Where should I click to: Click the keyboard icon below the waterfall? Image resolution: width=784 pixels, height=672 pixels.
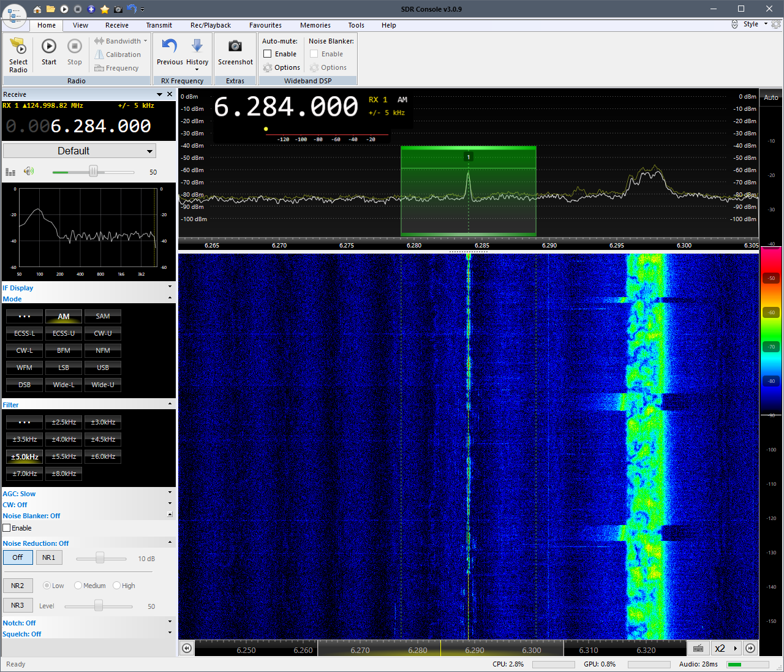(x=698, y=648)
